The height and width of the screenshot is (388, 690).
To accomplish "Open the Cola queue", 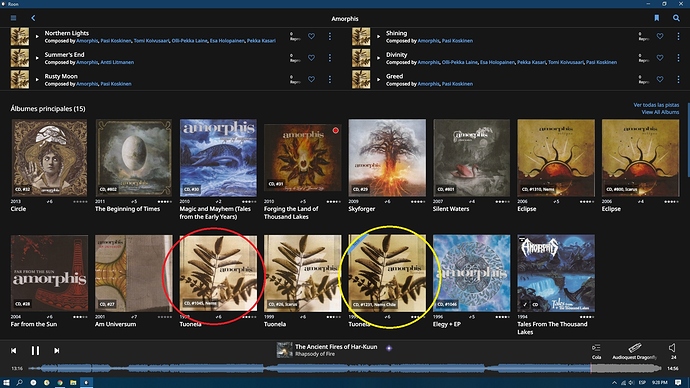I will 596,351.
